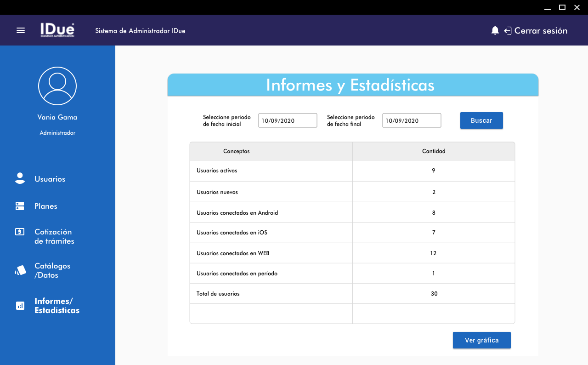Click the Vania Gama profile avatar
This screenshot has height=365, width=588.
57,86
